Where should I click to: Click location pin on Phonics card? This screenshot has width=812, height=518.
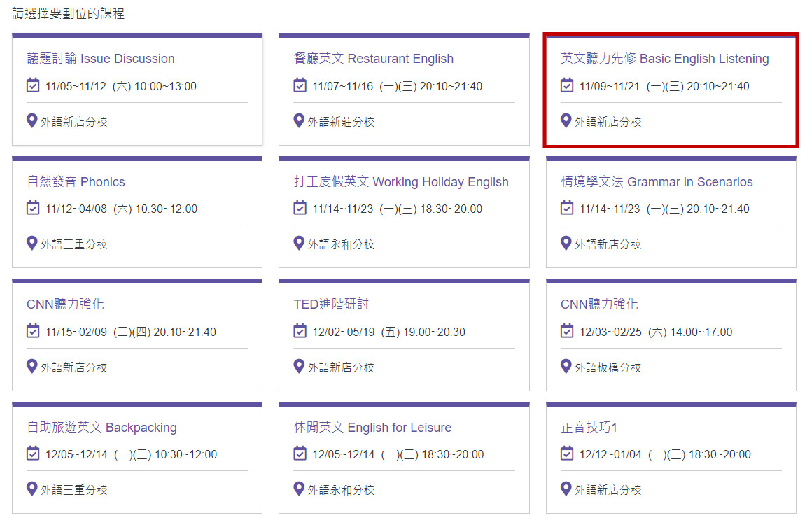pyautogui.click(x=31, y=243)
